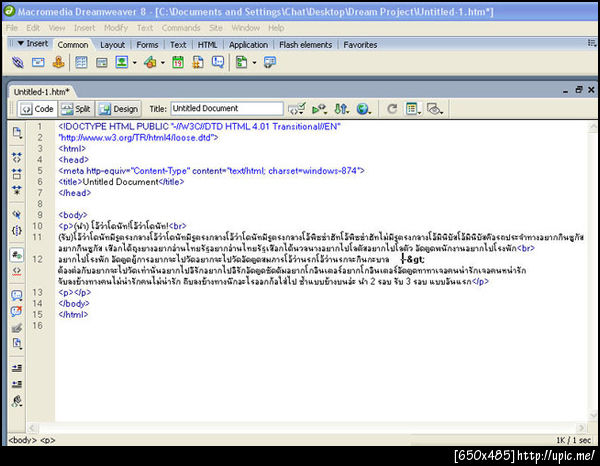Click Select Parent Tag icon

[17, 214]
